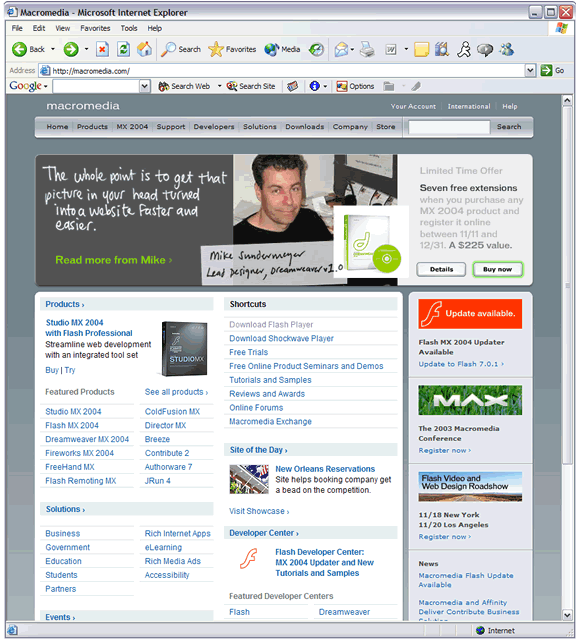Open the New Orleans Reservations link
This screenshot has height=639, width=576.
coord(325,469)
